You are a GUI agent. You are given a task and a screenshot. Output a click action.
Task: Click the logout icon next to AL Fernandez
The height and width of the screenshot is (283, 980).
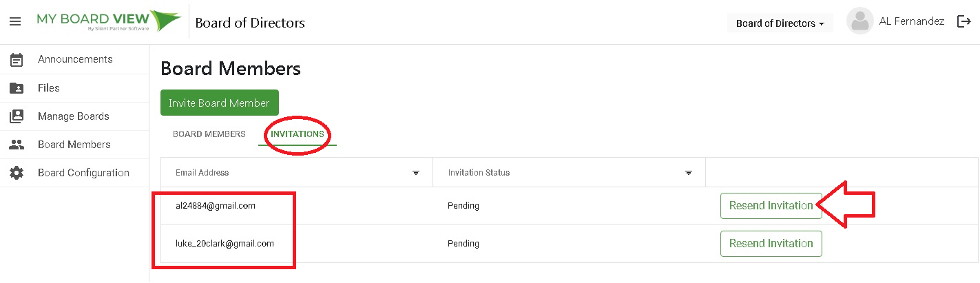pos(964,21)
